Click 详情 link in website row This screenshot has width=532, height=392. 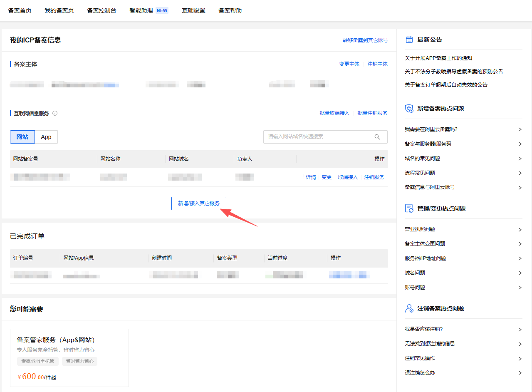click(311, 177)
